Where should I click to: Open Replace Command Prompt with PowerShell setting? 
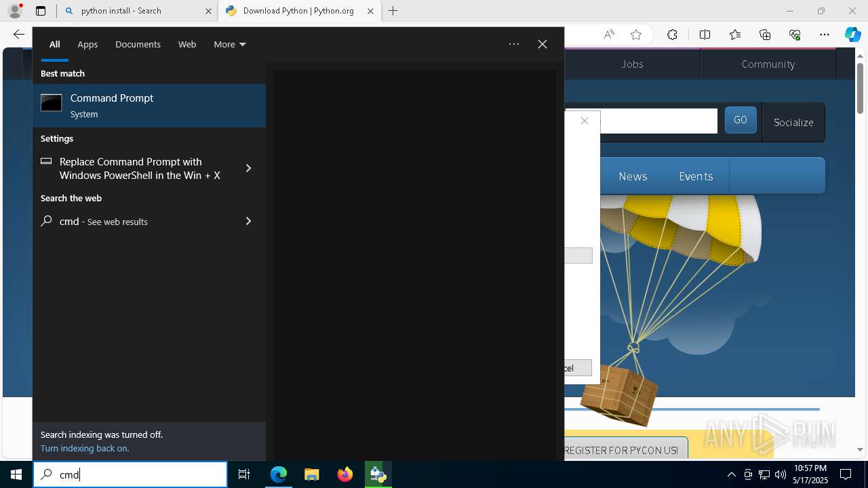pos(140,168)
